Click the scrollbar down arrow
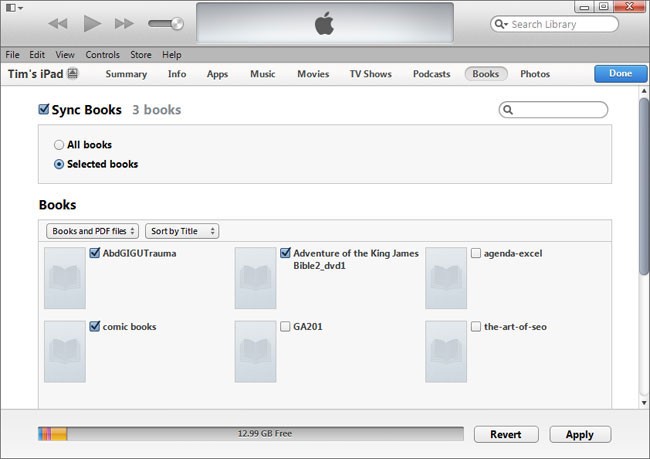The height and width of the screenshot is (459, 650). (644, 402)
